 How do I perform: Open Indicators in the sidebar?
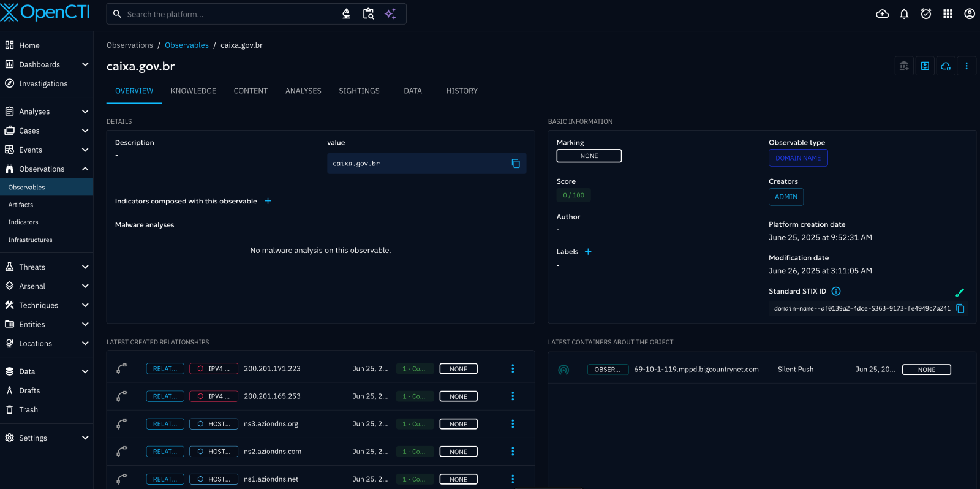tap(47, 222)
